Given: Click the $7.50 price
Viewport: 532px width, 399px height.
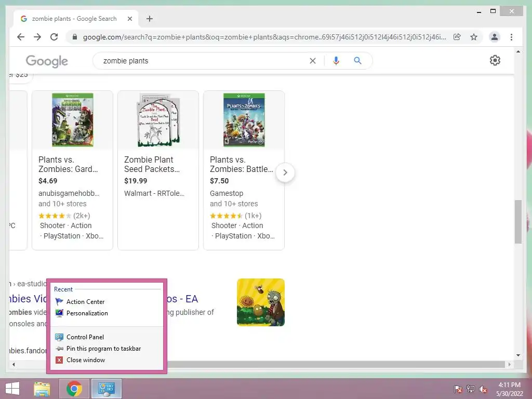Looking at the screenshot, I should coord(219,181).
